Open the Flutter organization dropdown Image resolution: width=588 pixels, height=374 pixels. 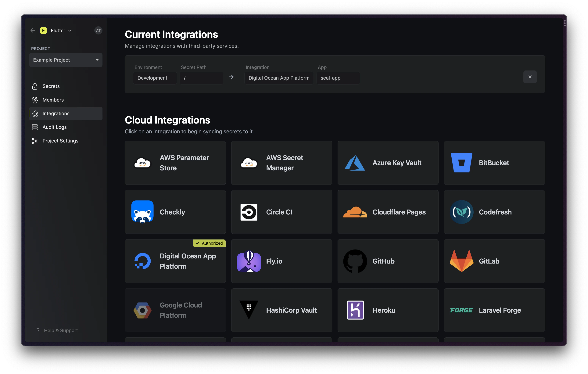click(61, 31)
